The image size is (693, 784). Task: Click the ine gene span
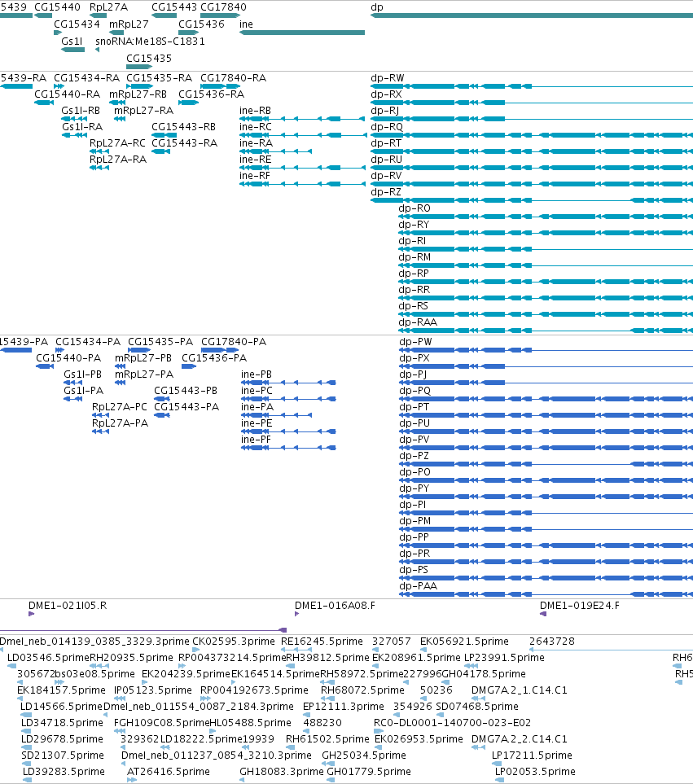click(x=302, y=33)
